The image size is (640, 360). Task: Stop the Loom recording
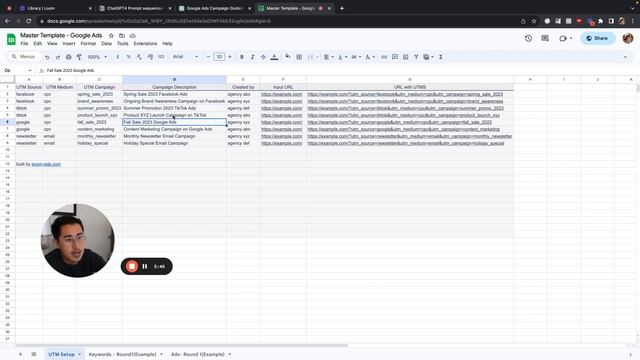(132, 267)
